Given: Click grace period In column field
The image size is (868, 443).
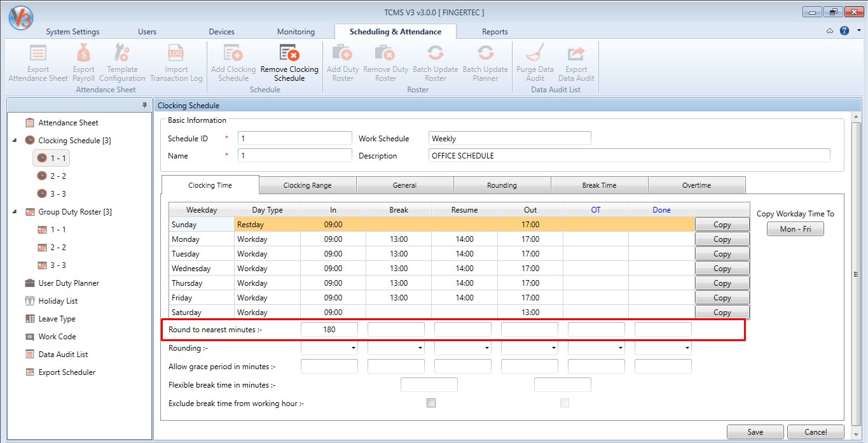Looking at the screenshot, I should pyautogui.click(x=329, y=366).
